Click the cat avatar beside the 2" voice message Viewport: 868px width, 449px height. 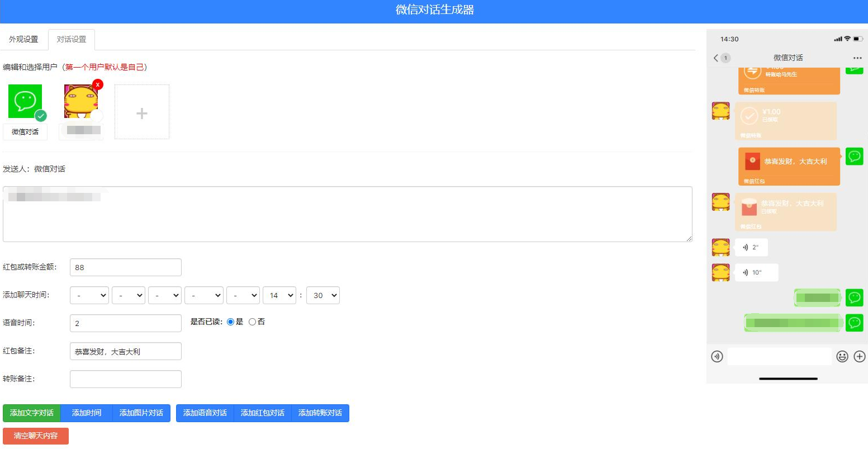721,248
